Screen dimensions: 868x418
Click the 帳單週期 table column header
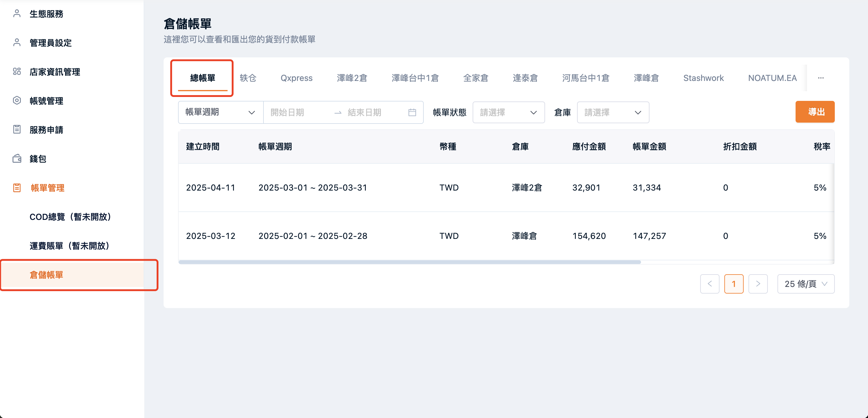coord(275,147)
